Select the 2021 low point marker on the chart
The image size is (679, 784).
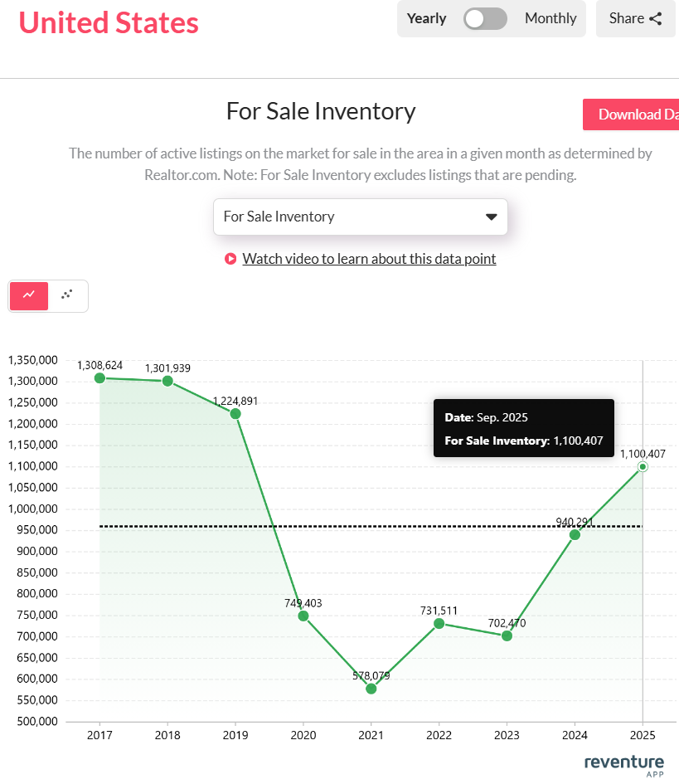[371, 688]
